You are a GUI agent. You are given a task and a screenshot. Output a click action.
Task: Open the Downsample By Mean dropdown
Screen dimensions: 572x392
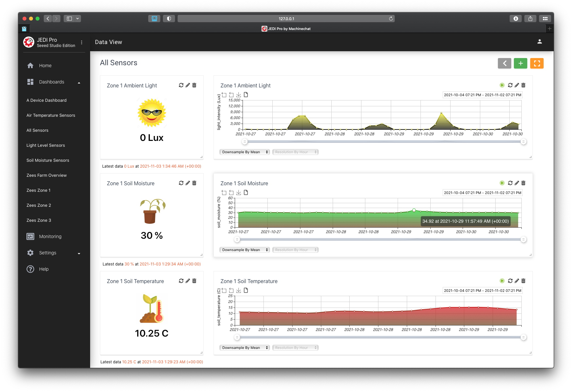pos(244,152)
